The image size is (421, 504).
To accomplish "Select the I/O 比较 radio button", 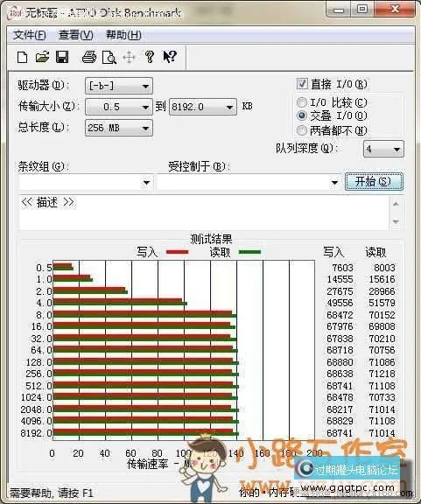I will (x=302, y=102).
